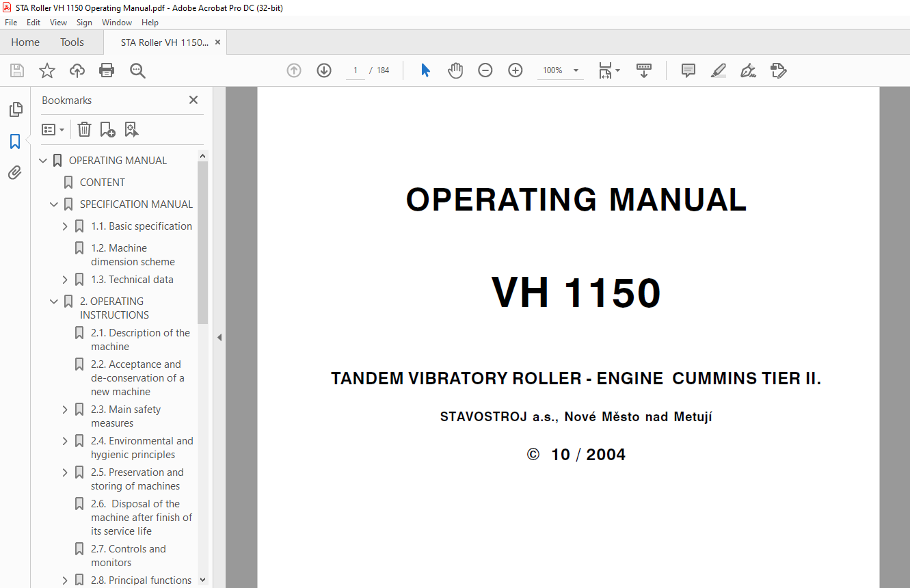Screen dimensions: 910x588
Task: Open bookmarks options menu
Action: (53, 129)
